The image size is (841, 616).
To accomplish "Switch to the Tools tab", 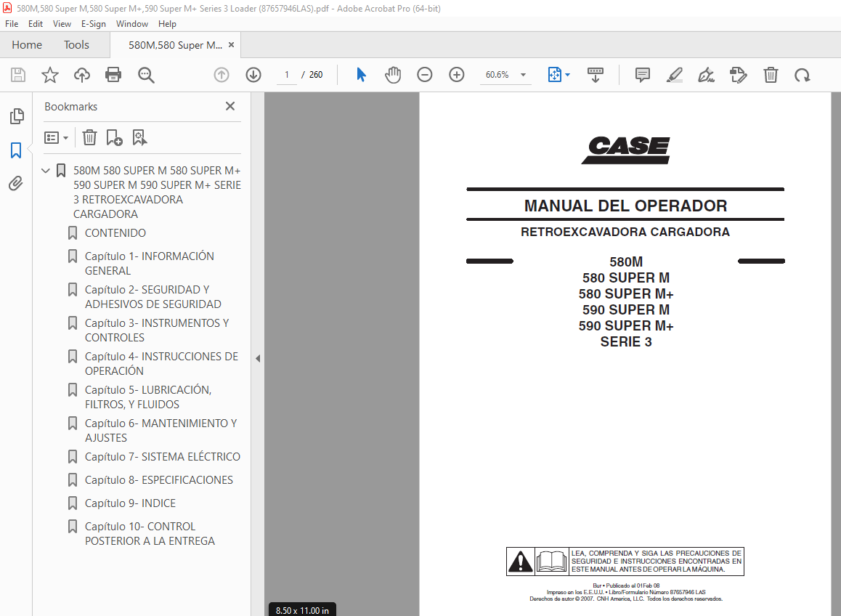I will tap(76, 45).
